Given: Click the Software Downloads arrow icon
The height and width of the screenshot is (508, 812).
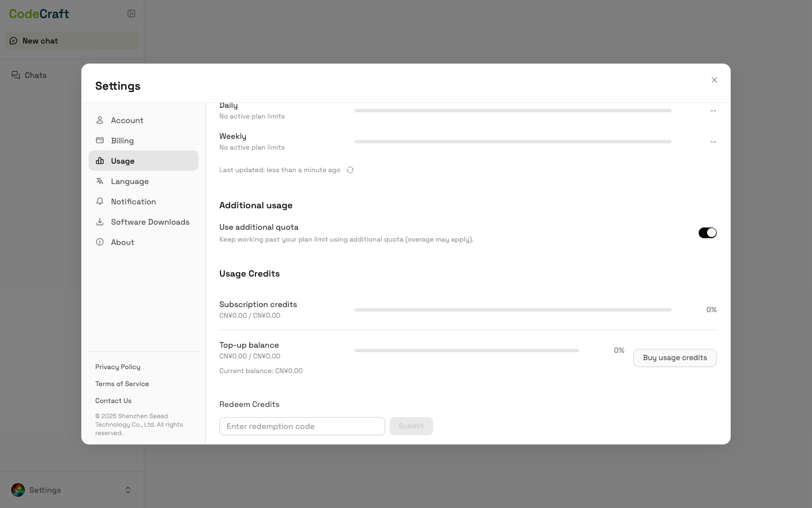Looking at the screenshot, I should tap(100, 222).
